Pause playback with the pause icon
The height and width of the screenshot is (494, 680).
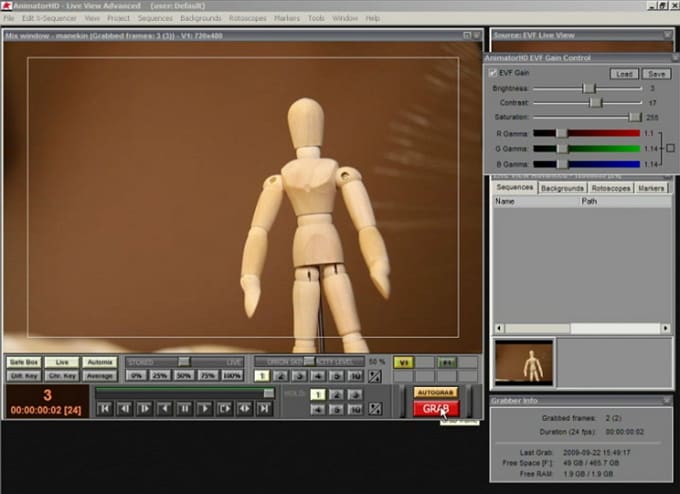tap(184, 409)
